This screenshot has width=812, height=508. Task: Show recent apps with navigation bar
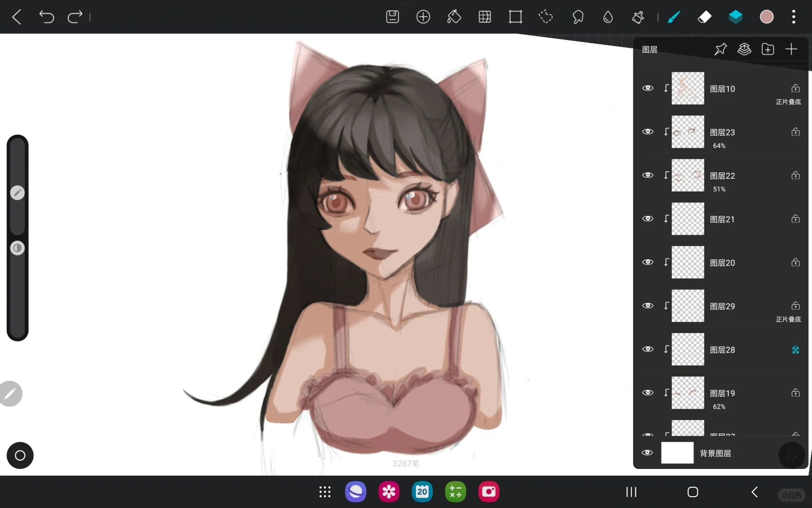pyautogui.click(x=631, y=492)
